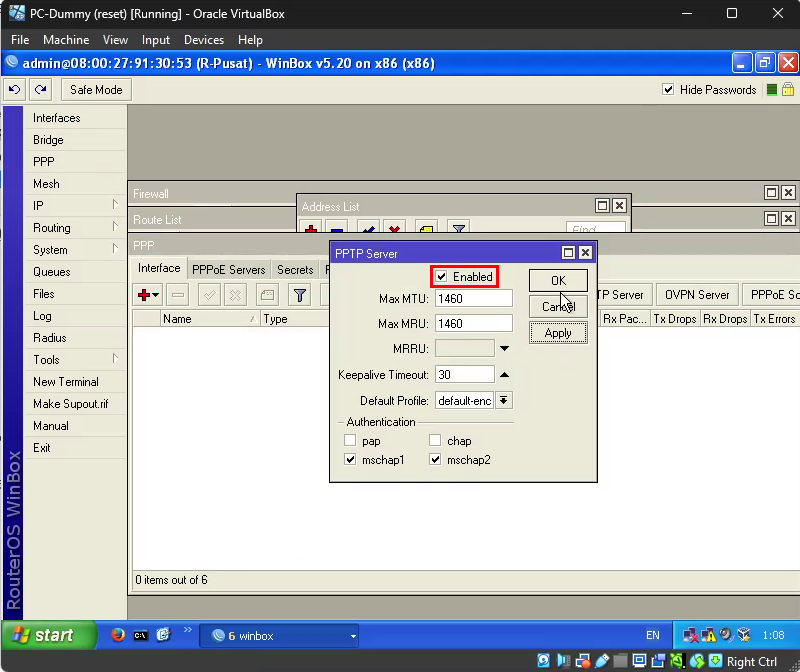Click the WinBox undo arrow

[x=15, y=90]
